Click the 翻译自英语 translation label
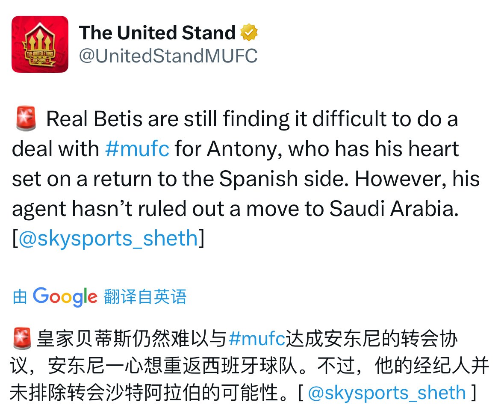The height and width of the screenshot is (420, 504). pyautogui.click(x=145, y=296)
